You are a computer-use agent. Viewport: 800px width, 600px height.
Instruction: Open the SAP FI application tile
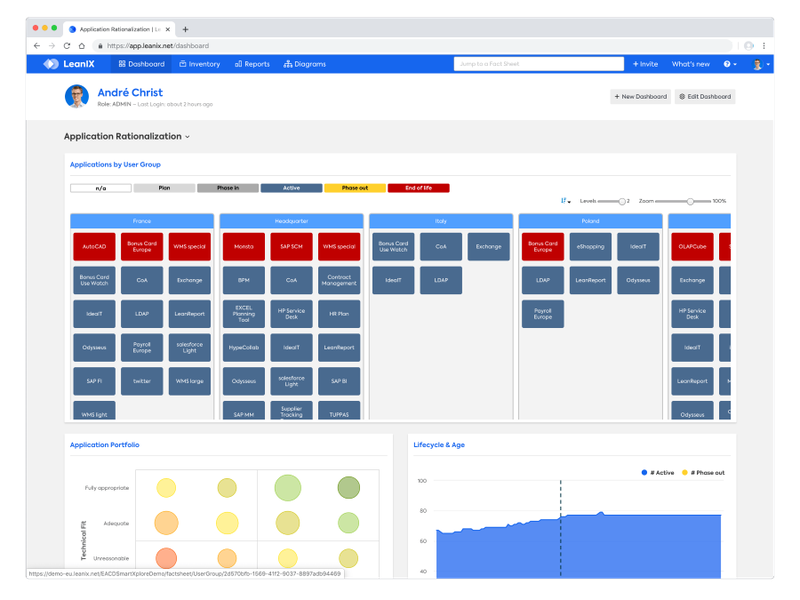94,381
